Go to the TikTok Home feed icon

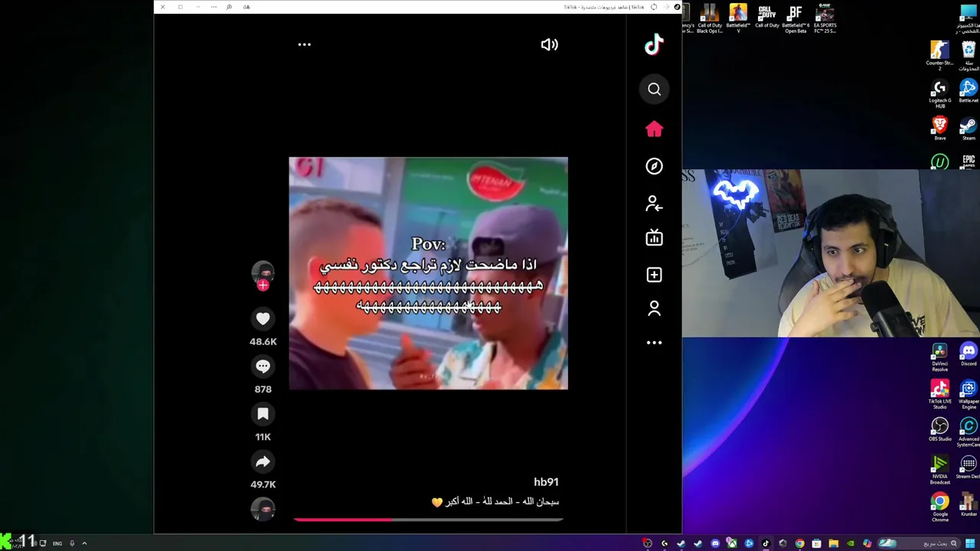[654, 129]
